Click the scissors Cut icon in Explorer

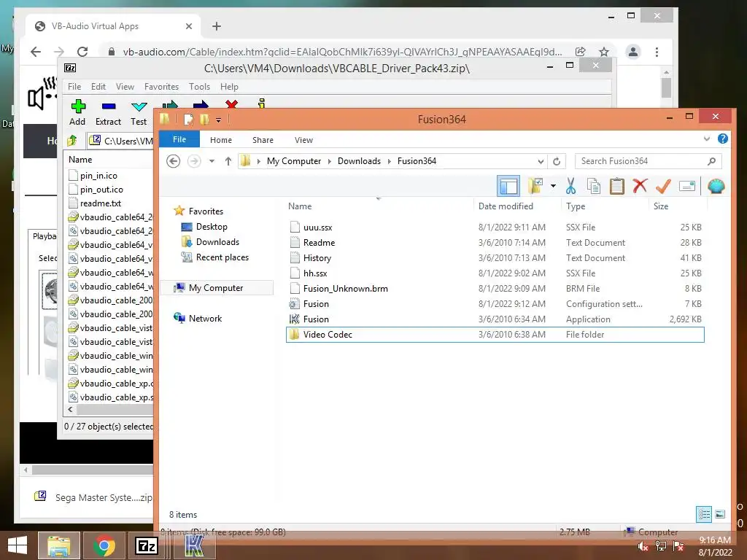(x=570, y=186)
